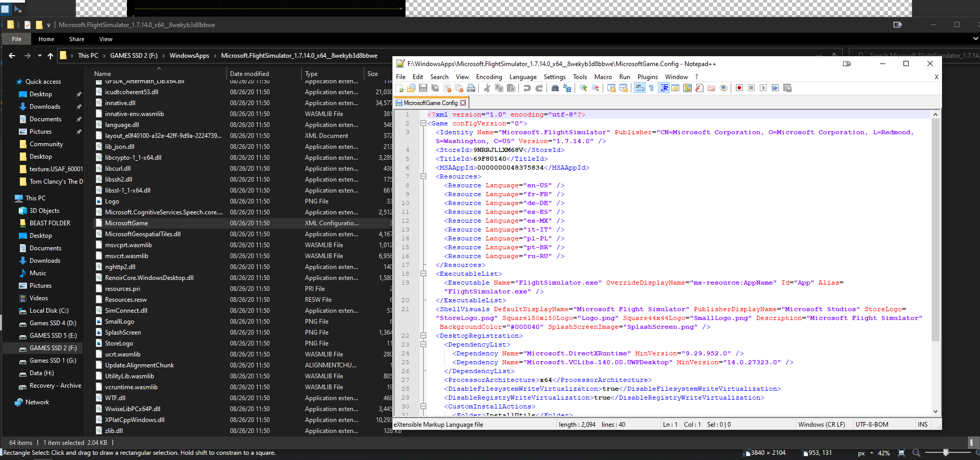This screenshot has height=460, width=980.
Task: Toggle Word Wrap in Notepad++ toolbar
Action: pyautogui.click(x=639, y=88)
